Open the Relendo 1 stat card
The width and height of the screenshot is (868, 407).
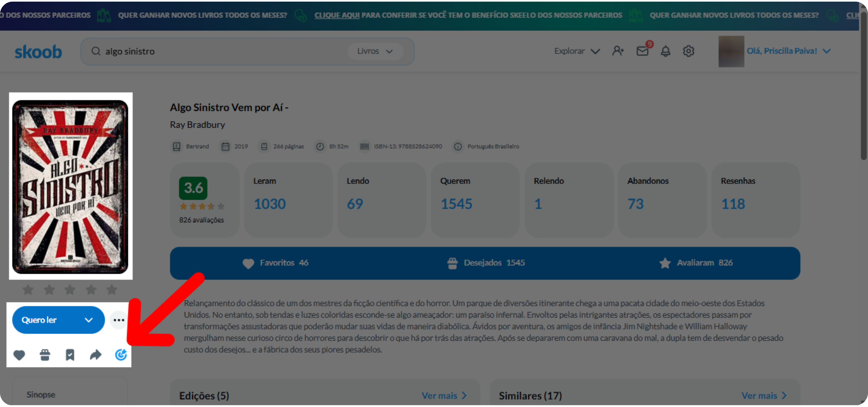[569, 200]
